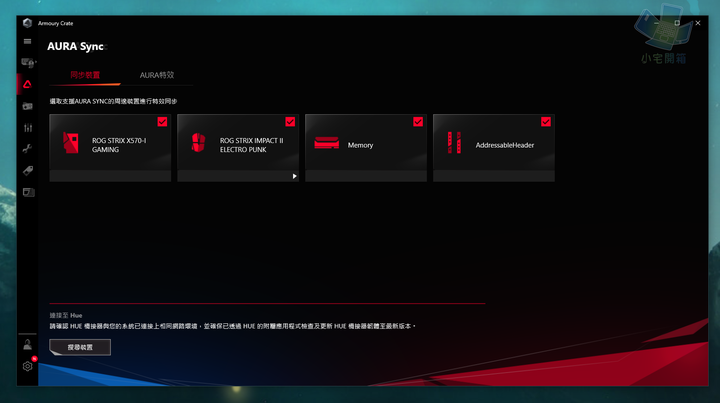The height and width of the screenshot is (403, 720).
Task: Uncheck the AddressableHeader sync checkbox
Action: pyautogui.click(x=546, y=122)
